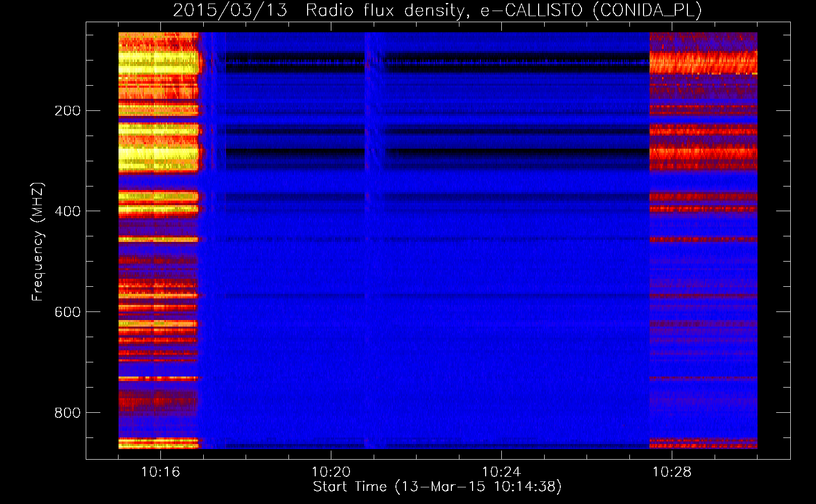Click the plot title 'Radio flux density, e-CALLISTO (CONIDA_PL)'
Viewport: 816px width, 504px height.
tap(504, 10)
